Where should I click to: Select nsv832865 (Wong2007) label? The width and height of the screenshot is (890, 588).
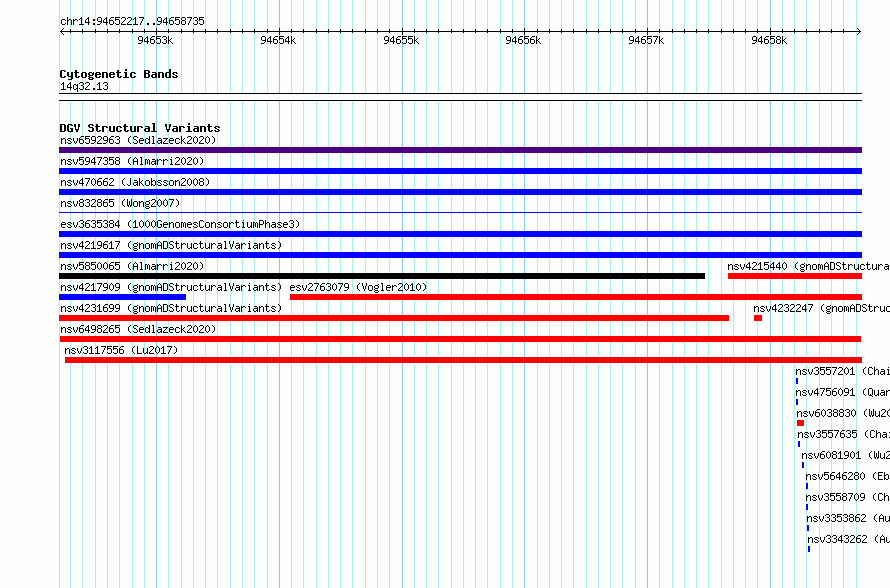pos(120,203)
